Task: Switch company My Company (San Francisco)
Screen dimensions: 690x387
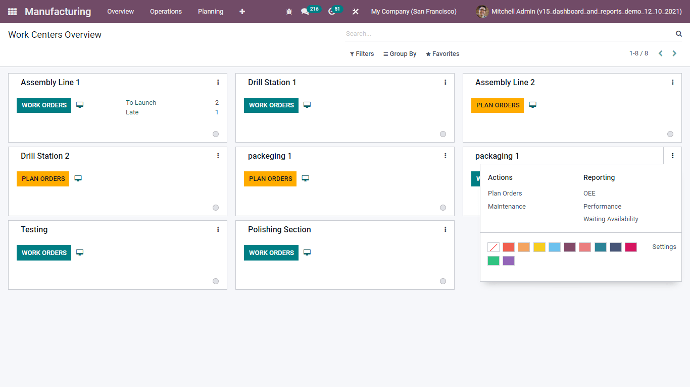Action: (413, 12)
